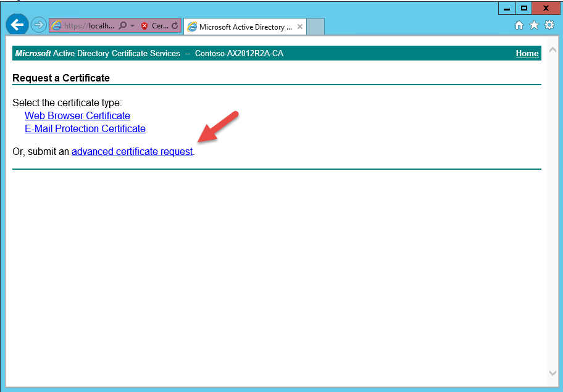Click the search magnifier icon in address bar

coord(123,25)
